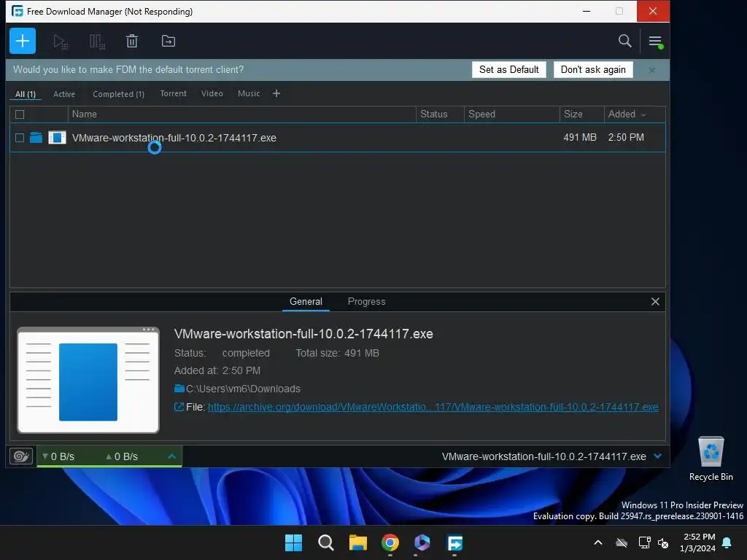Dismiss the default torrent client banner

pyautogui.click(x=651, y=70)
